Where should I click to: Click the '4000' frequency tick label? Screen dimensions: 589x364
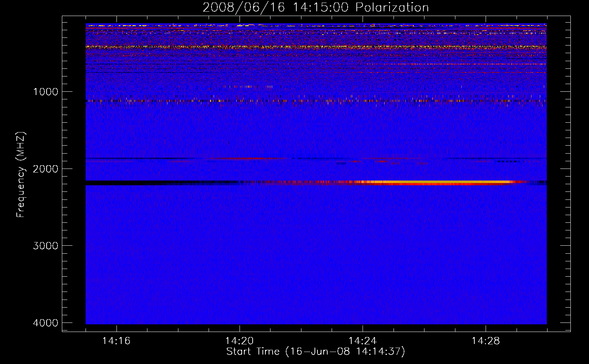coord(46,323)
